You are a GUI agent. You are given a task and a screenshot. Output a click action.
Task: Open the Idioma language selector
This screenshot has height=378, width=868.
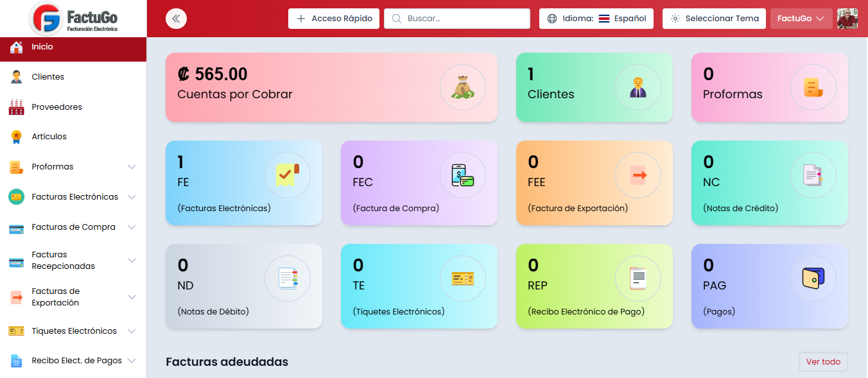(x=596, y=19)
